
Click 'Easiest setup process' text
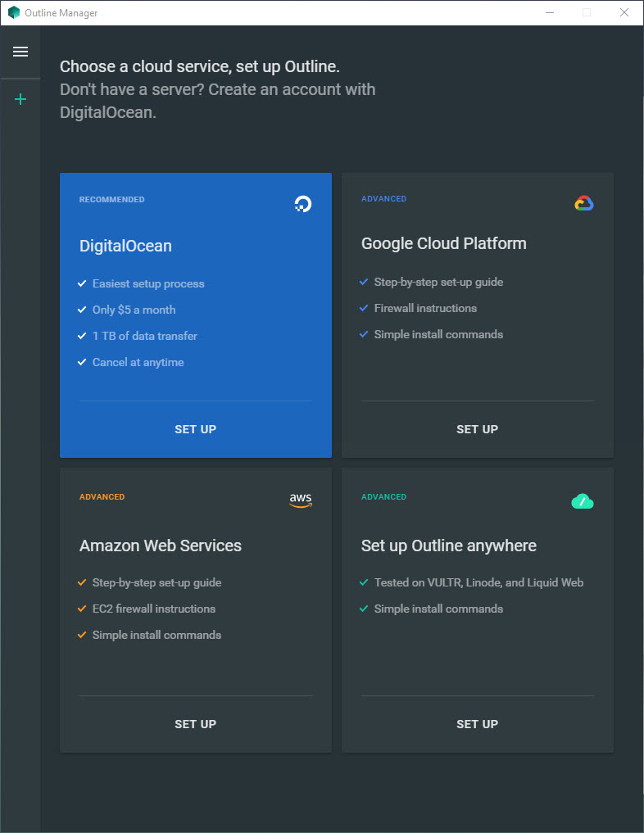pos(148,283)
